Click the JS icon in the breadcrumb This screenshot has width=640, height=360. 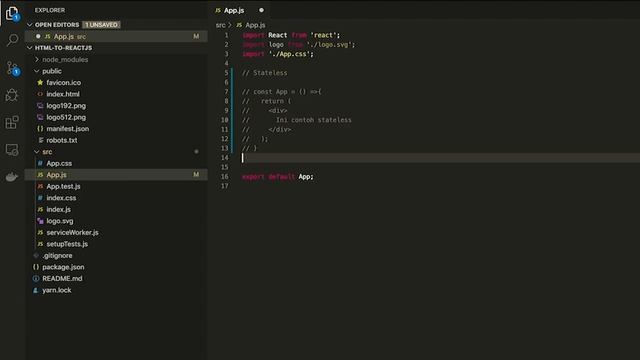click(x=239, y=25)
